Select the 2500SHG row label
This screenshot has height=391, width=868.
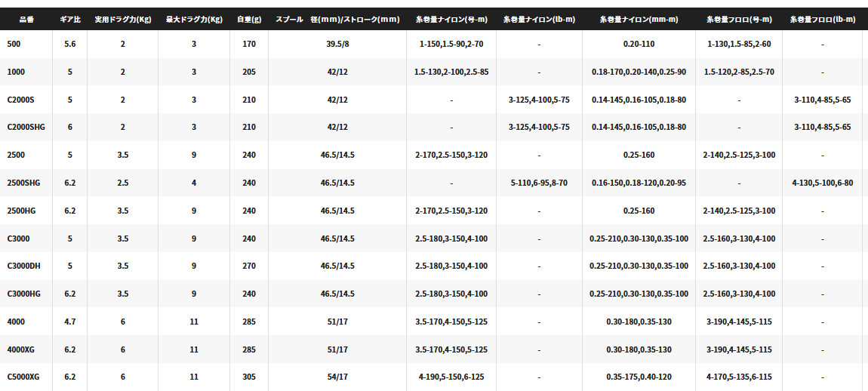pyautogui.click(x=23, y=183)
